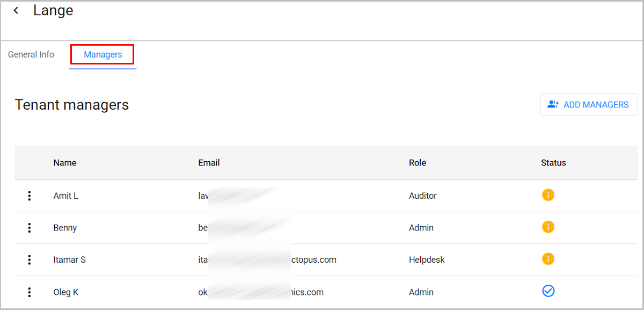Open the three-dot menu for Itamar S
This screenshot has width=644, height=310.
point(30,260)
